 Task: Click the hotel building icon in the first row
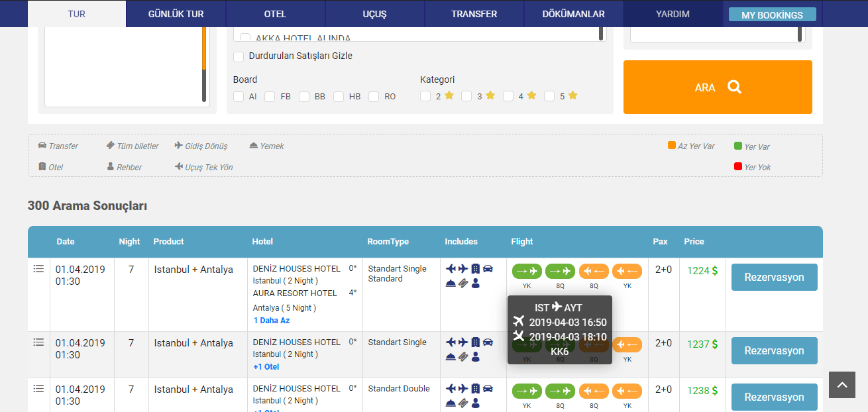pos(475,269)
